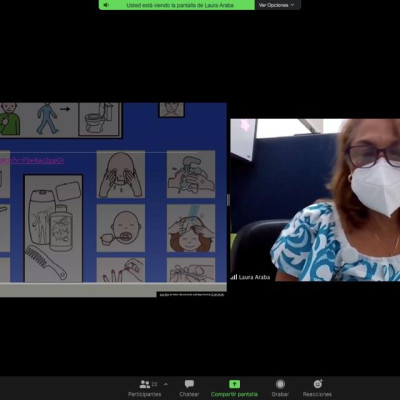400x400 pixels.
Task: Select the shampoo bottles and comb image
Action: (x=53, y=228)
